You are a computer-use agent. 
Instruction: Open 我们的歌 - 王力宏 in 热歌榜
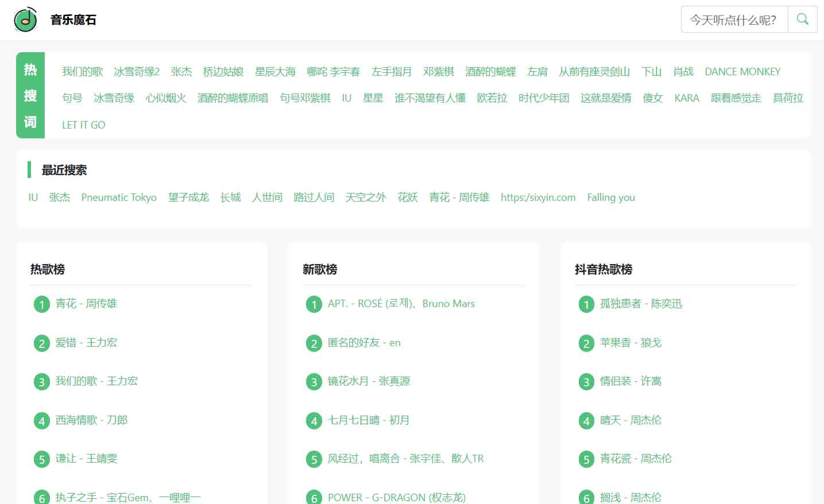[x=96, y=381]
